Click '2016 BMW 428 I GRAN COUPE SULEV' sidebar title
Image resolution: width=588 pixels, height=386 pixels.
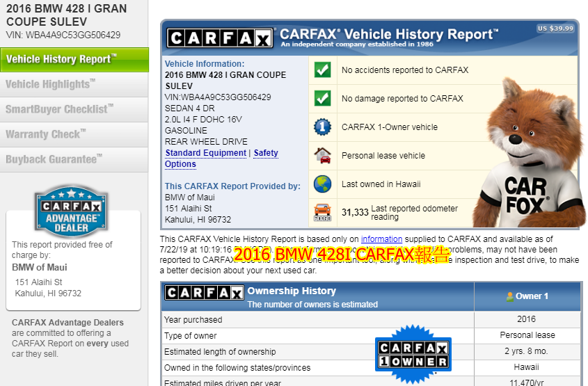[66, 15]
